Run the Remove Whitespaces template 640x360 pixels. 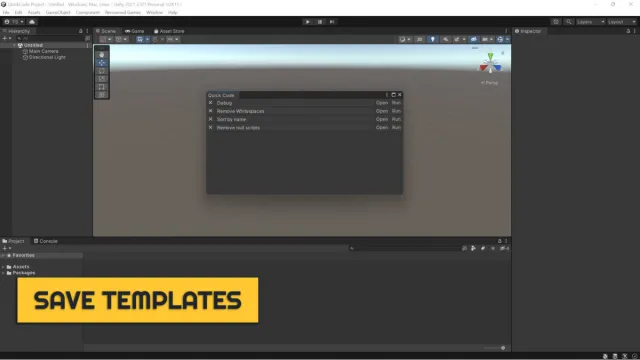(x=396, y=111)
